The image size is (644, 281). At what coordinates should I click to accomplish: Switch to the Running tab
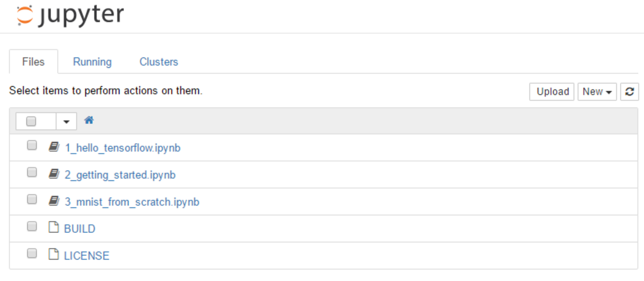point(92,62)
